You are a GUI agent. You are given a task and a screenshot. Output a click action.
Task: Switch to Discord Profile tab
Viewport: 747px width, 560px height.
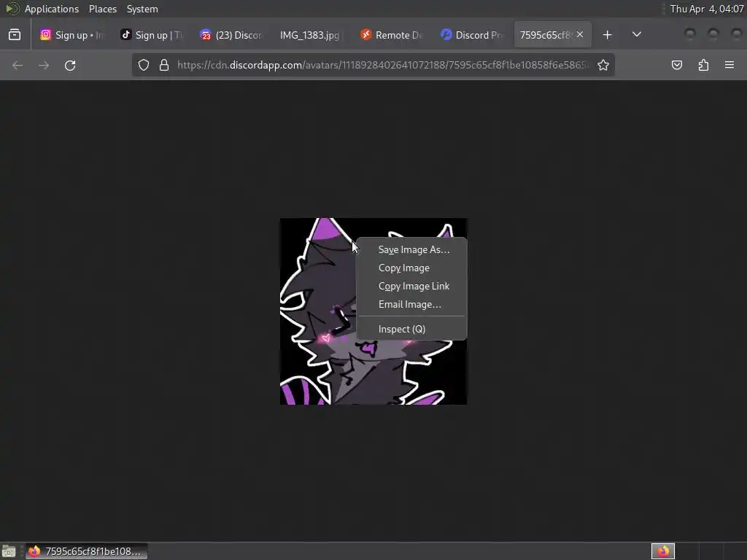[472, 35]
